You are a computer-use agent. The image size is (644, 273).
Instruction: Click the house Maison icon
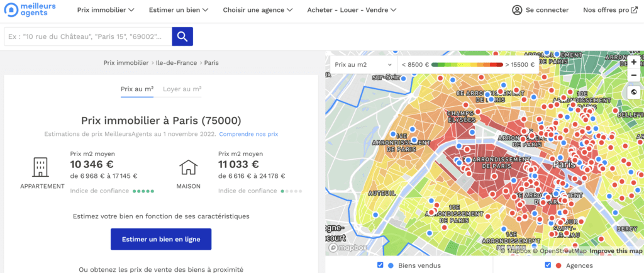189,167
